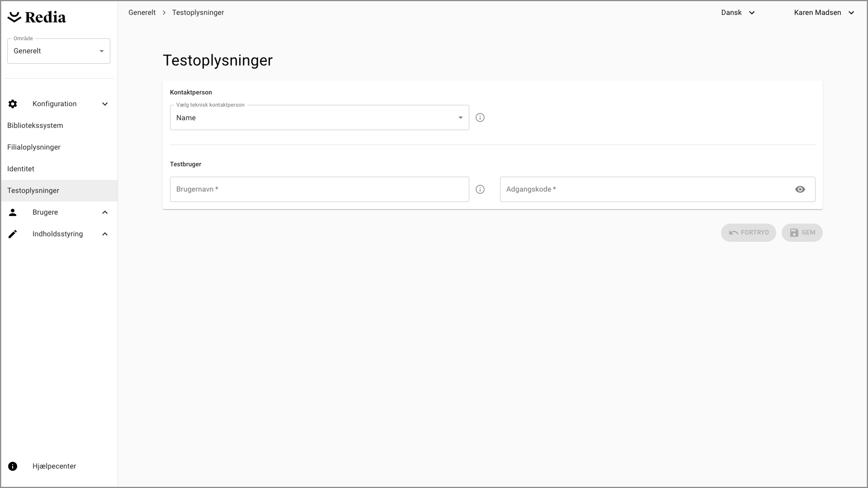The height and width of the screenshot is (488, 868).
Task: Click the Redia logo
Action: click(36, 17)
